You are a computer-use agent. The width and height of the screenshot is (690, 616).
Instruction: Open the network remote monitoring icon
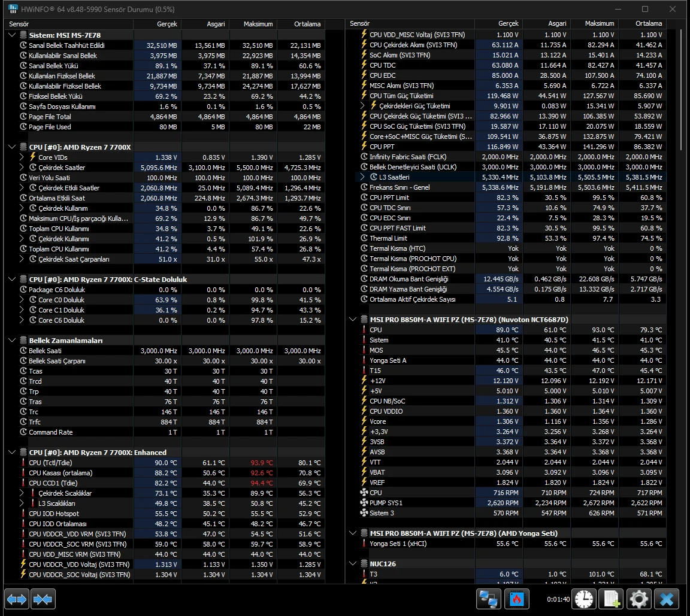tap(489, 599)
